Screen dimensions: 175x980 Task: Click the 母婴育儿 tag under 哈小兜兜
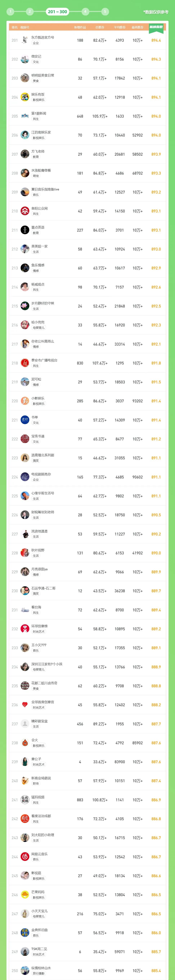pyautogui.click(x=38, y=328)
